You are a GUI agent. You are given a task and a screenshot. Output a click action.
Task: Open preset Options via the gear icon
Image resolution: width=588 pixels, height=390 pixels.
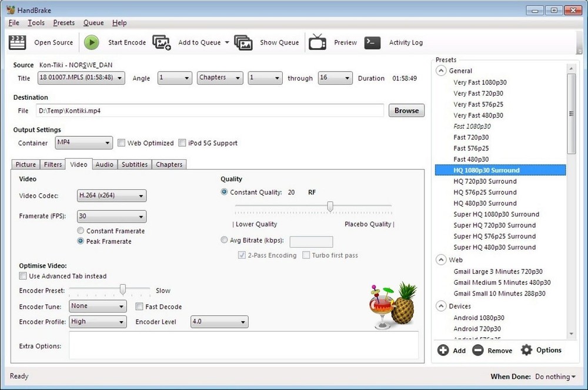(x=526, y=350)
